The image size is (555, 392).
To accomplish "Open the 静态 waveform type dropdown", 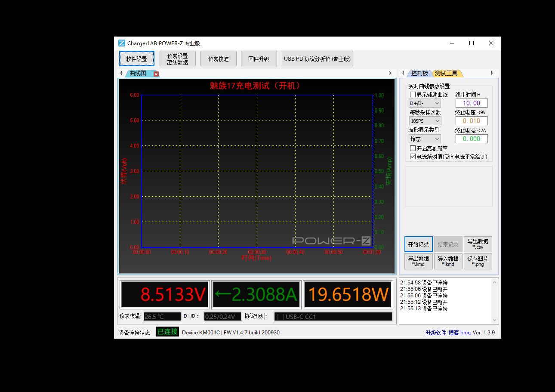I will tap(425, 139).
